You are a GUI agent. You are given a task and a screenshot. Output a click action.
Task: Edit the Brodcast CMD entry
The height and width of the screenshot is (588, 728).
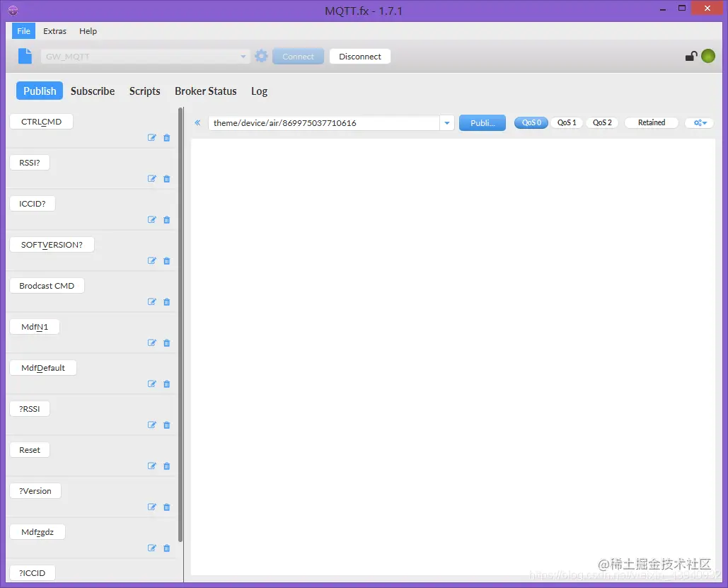point(152,302)
